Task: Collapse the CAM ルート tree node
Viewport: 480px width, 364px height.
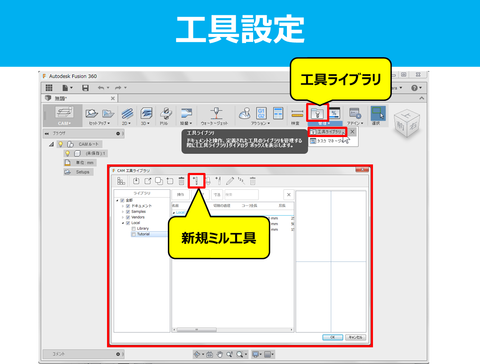Action: click(x=51, y=144)
